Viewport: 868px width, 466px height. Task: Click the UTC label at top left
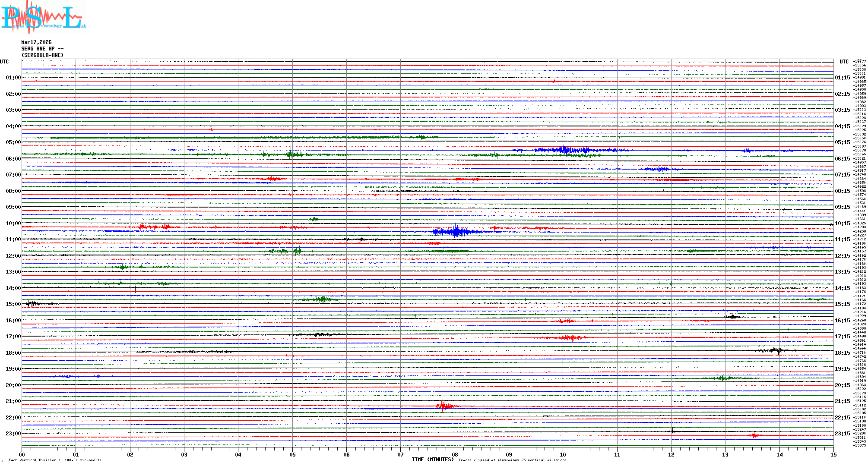coord(4,62)
